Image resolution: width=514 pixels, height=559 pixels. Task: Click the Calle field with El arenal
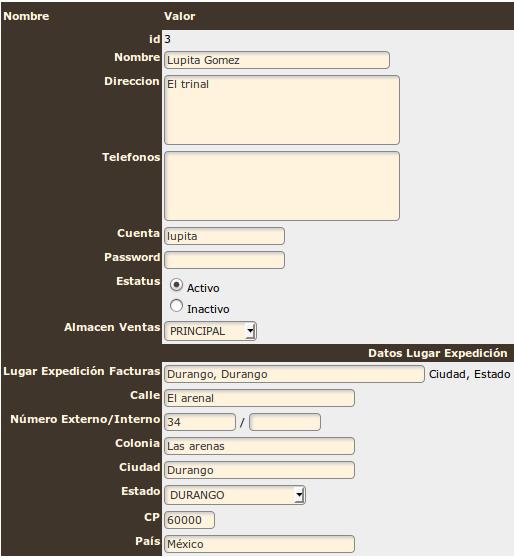tap(259, 398)
